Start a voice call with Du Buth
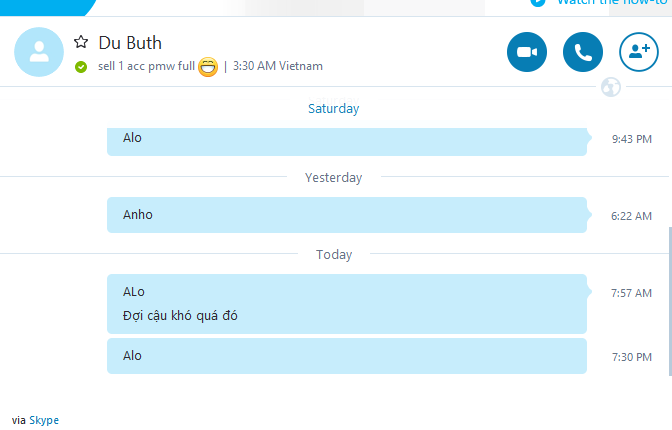Screen dimensions: 672x430 point(583,53)
